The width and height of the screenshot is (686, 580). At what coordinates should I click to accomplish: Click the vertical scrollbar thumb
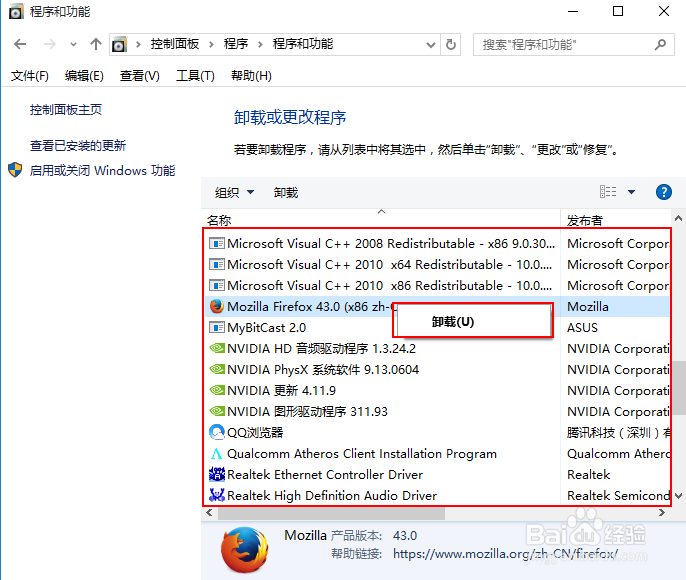click(x=679, y=388)
